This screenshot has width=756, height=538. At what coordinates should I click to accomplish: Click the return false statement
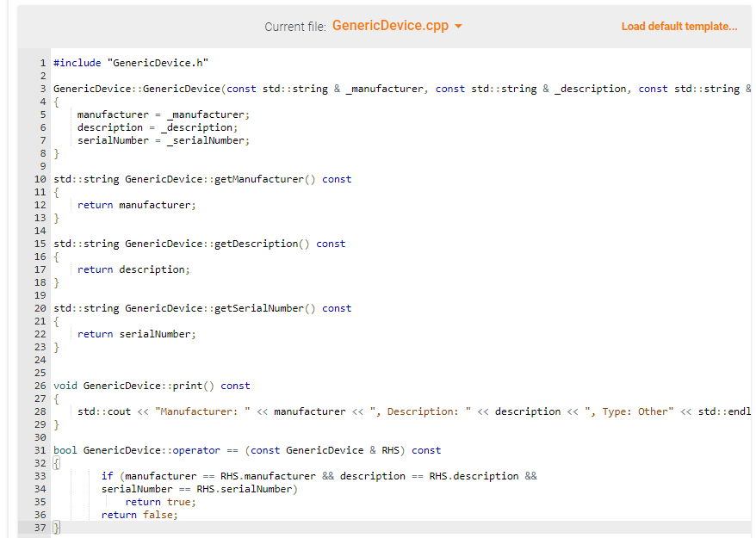pyautogui.click(x=139, y=514)
